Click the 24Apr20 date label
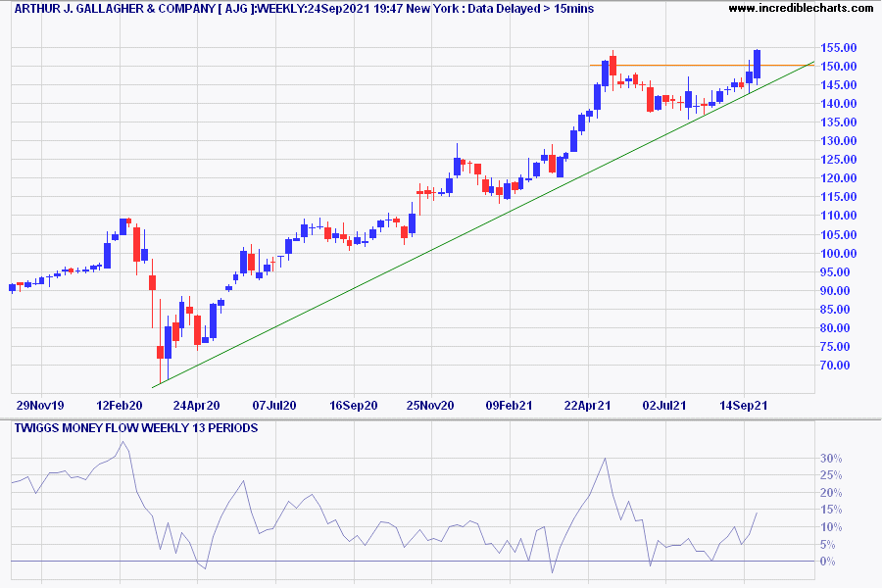882x588 pixels. (196, 405)
